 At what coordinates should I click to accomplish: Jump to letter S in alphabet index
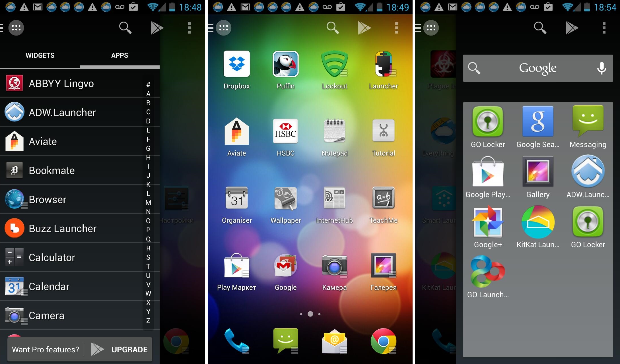(x=148, y=257)
